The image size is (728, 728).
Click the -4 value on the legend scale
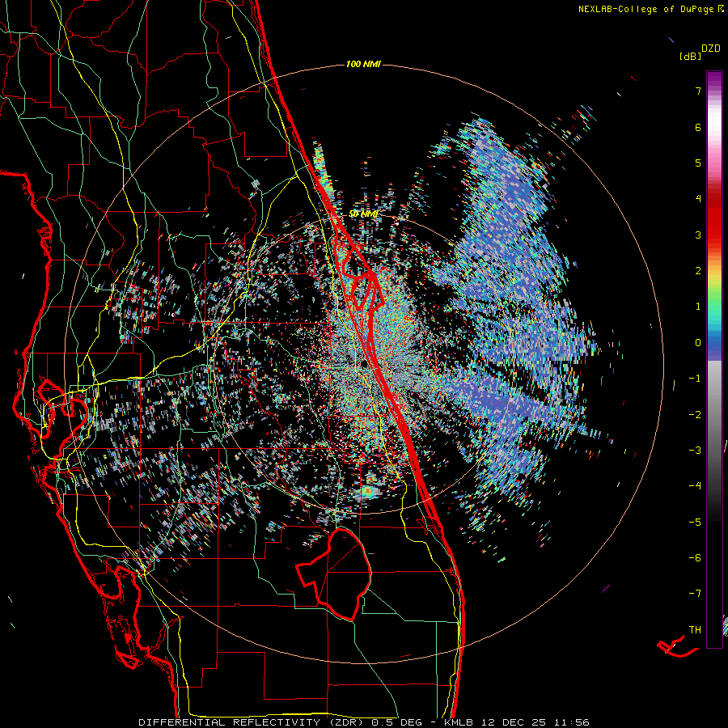tap(695, 486)
